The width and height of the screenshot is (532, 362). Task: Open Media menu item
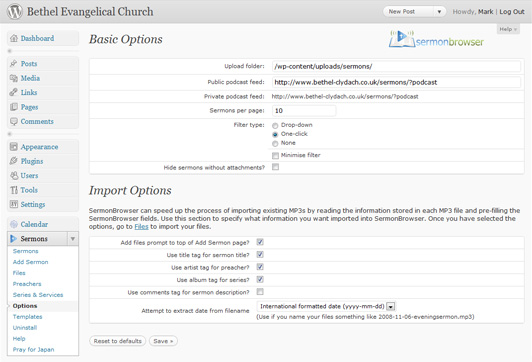pyautogui.click(x=30, y=78)
